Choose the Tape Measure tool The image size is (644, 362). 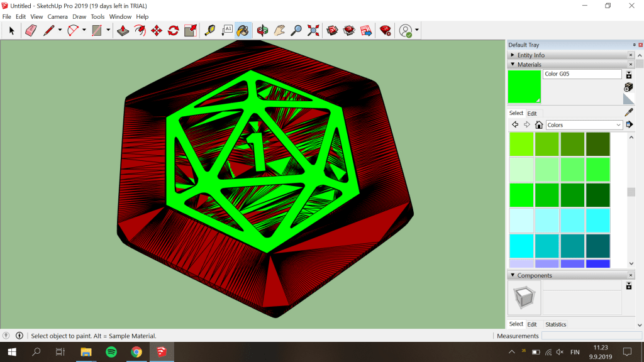(x=210, y=30)
